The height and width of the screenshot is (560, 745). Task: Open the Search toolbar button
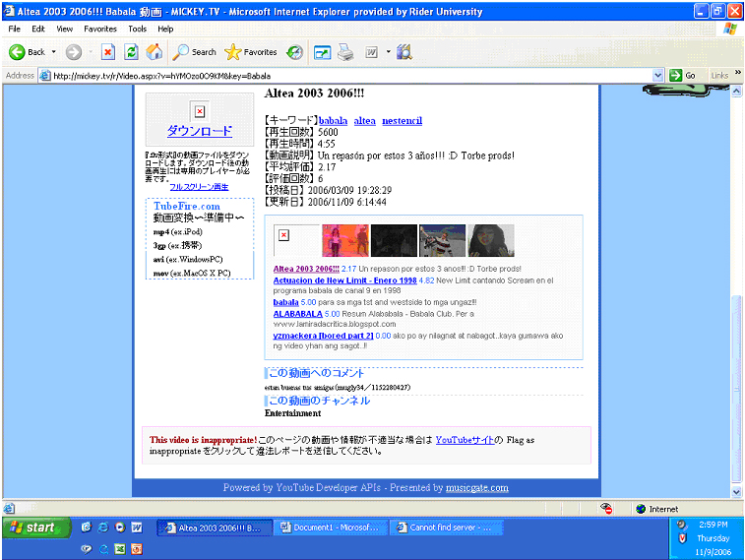pyautogui.click(x=194, y=52)
